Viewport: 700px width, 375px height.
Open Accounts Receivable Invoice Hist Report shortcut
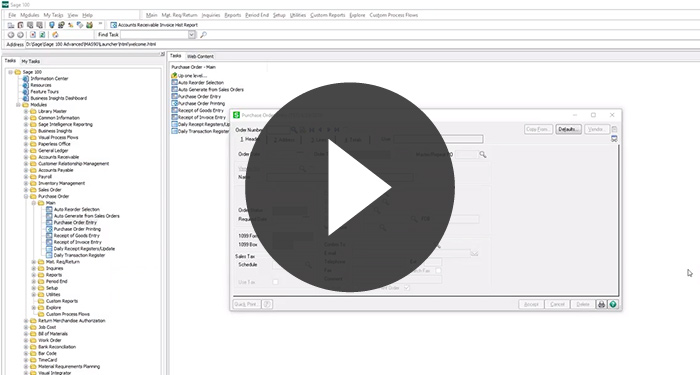tap(154, 25)
